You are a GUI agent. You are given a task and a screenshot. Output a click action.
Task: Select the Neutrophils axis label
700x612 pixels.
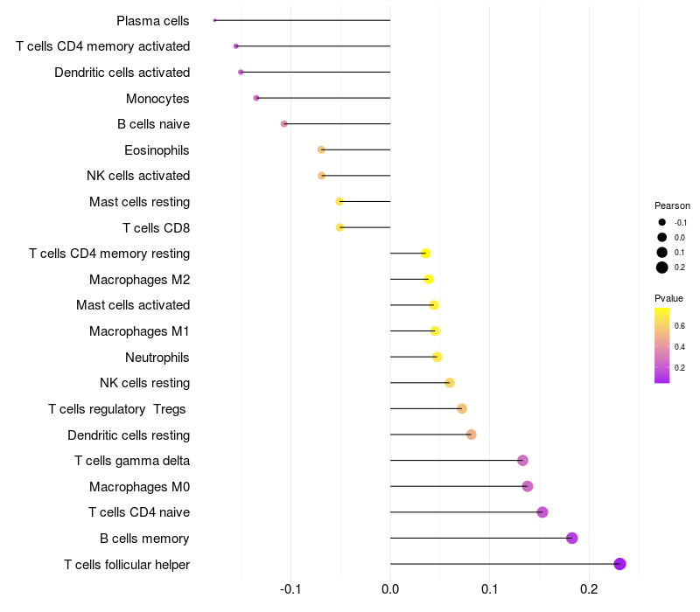(x=157, y=358)
